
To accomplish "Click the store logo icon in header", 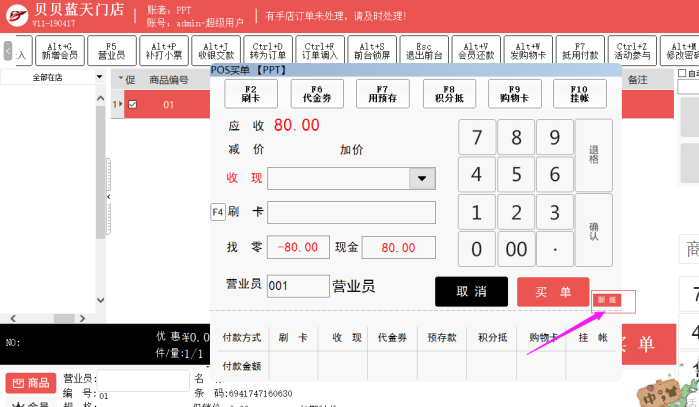I will (x=17, y=16).
